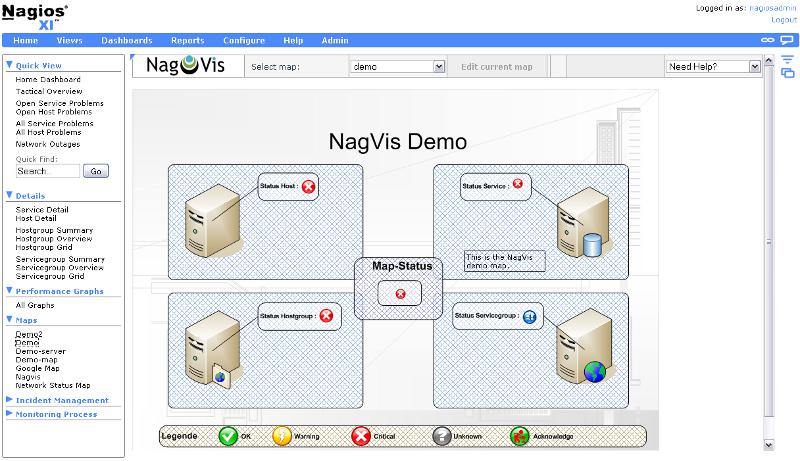Screen dimensions: 800x461
Task: Collapse the Quick View section
Action: (x=9, y=65)
